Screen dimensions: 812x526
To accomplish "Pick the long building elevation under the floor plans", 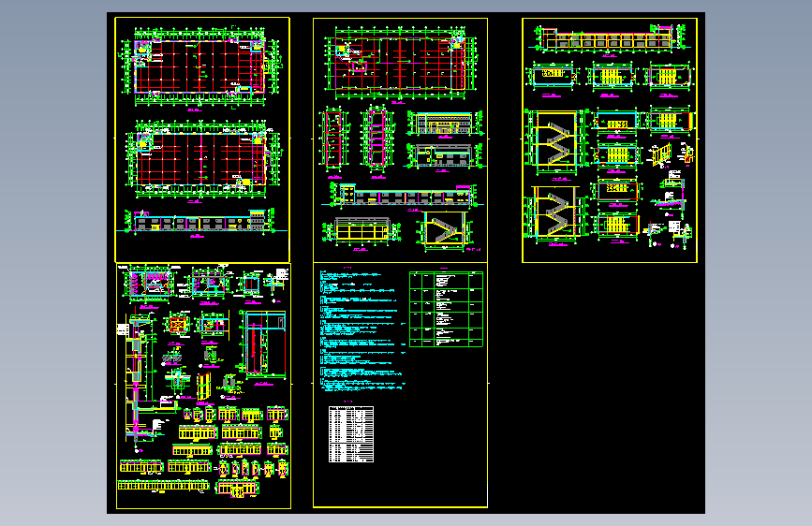I will point(202,221).
